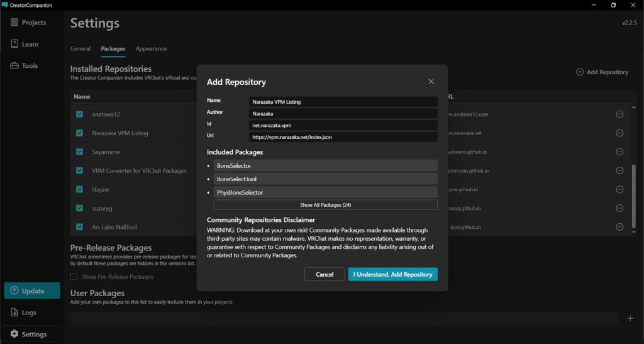Screen dimensions: 644x344
Task: Click the Author field containing Narazaka
Action: tap(343, 114)
